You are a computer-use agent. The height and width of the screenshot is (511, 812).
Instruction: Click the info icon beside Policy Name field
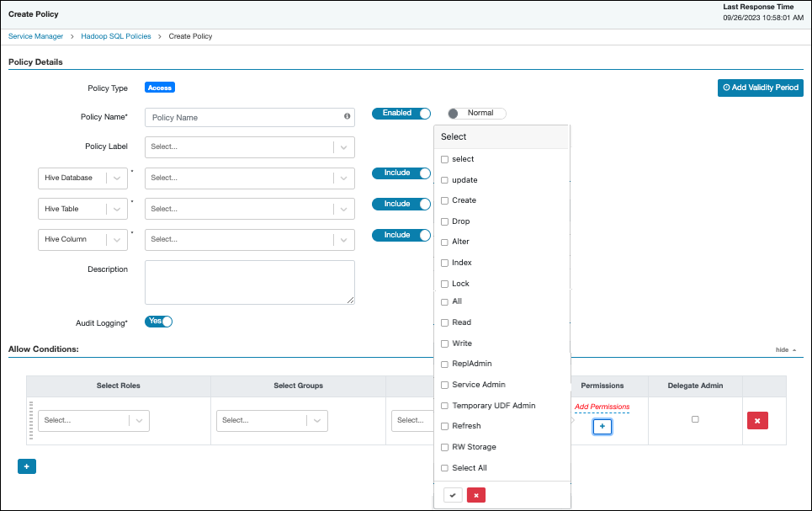[x=346, y=117]
